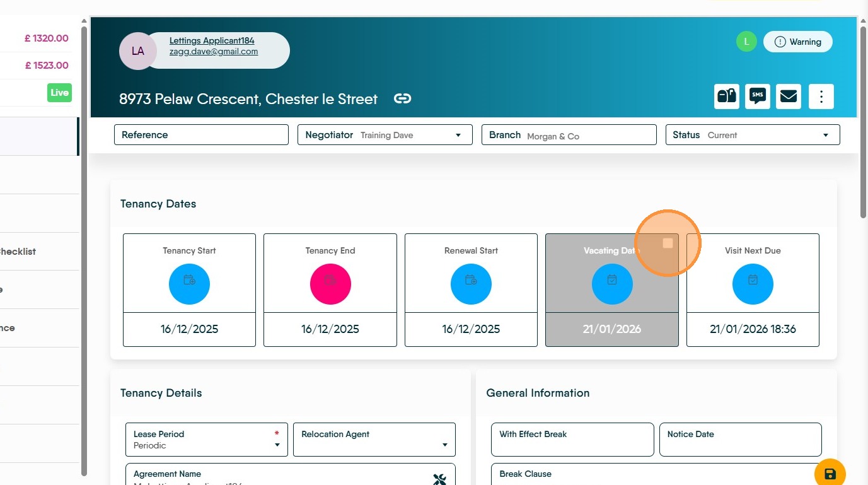Open the Warning notice button
Screen dimensions: 868x485
[x=798, y=42]
